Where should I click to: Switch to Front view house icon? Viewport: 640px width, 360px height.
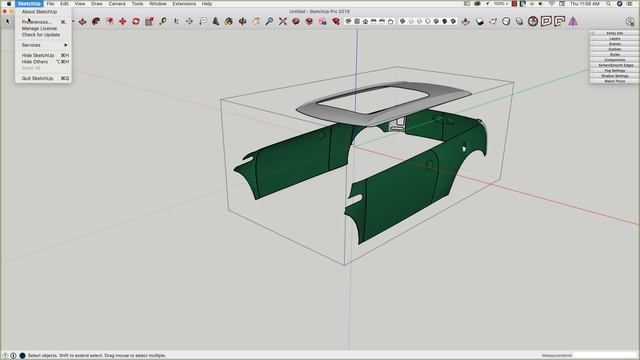point(365,21)
